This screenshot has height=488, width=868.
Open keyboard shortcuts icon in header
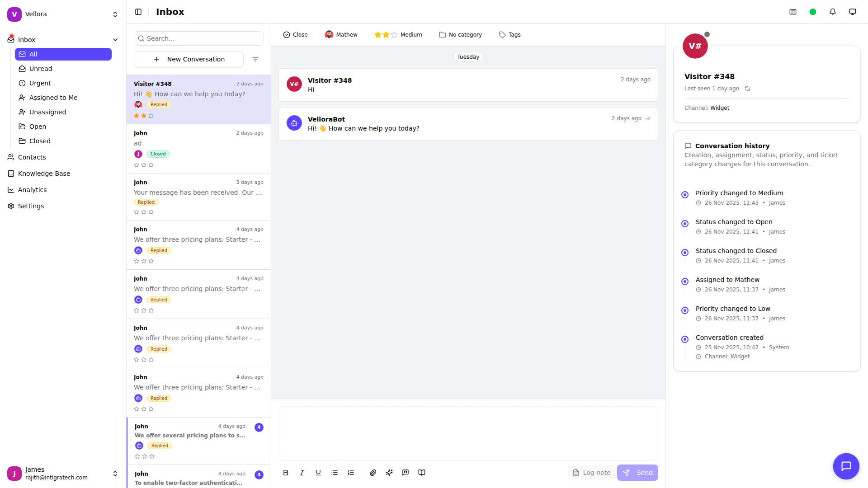tap(793, 12)
